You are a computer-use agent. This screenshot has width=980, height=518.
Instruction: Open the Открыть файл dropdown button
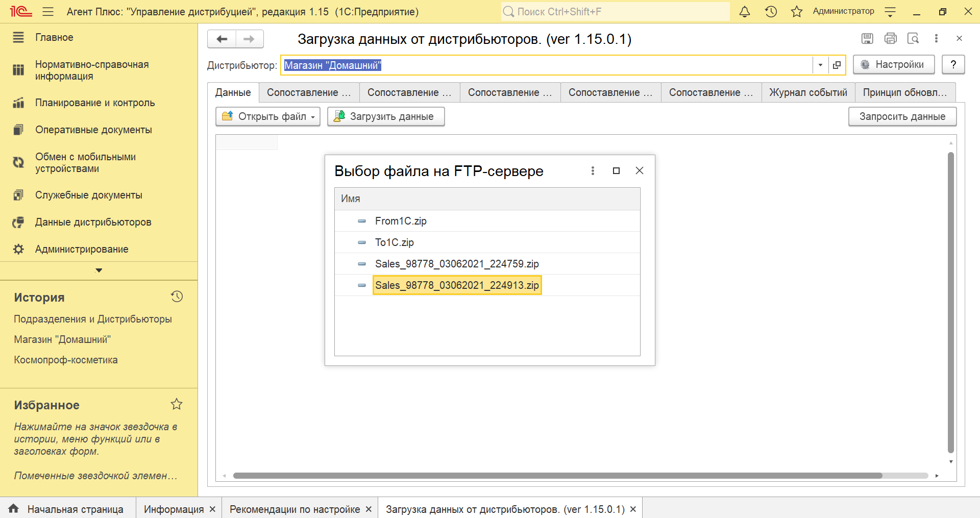268,116
